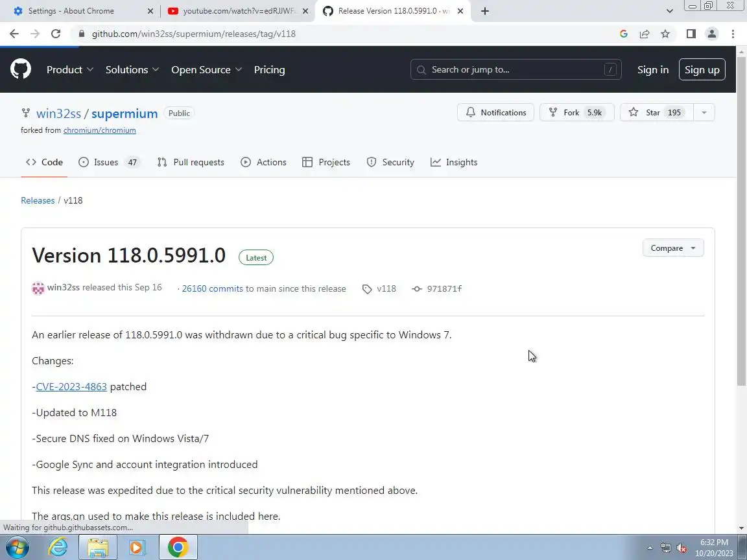
Task: Open the Chrome profile avatar
Action: click(712, 34)
